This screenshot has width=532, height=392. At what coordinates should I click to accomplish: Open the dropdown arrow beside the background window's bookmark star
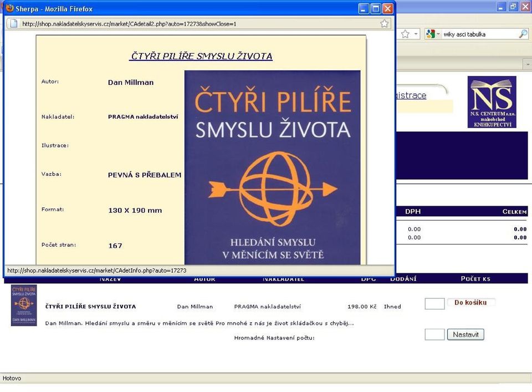416,34
